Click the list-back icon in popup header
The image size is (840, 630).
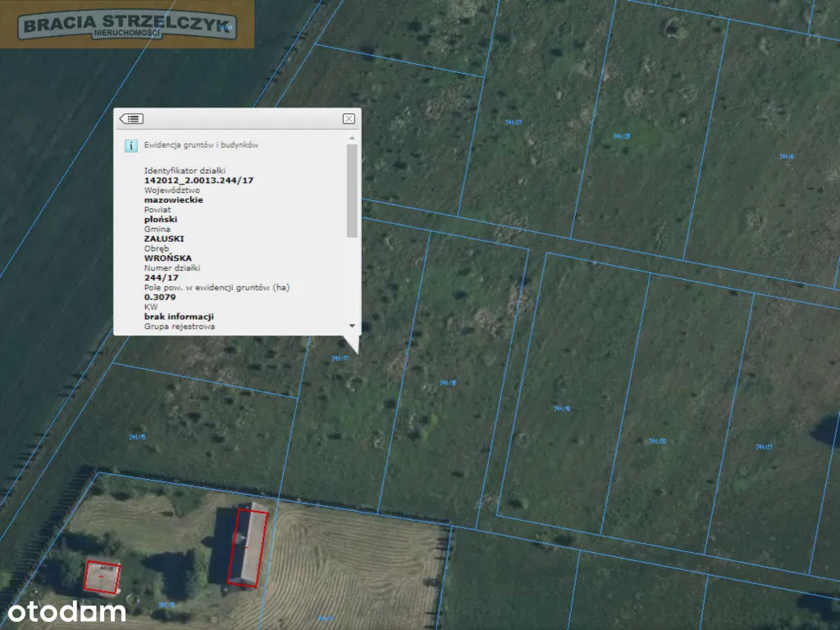pyautogui.click(x=131, y=119)
